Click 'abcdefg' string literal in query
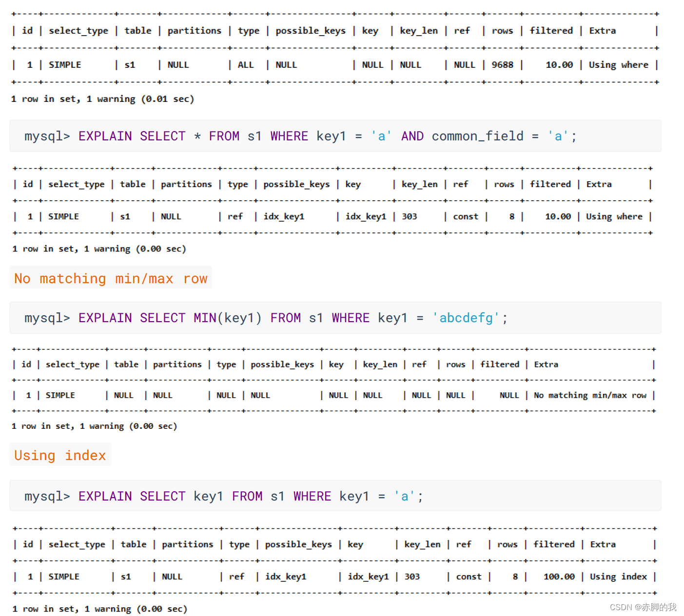Viewport: 684px width, 616px height. click(466, 318)
